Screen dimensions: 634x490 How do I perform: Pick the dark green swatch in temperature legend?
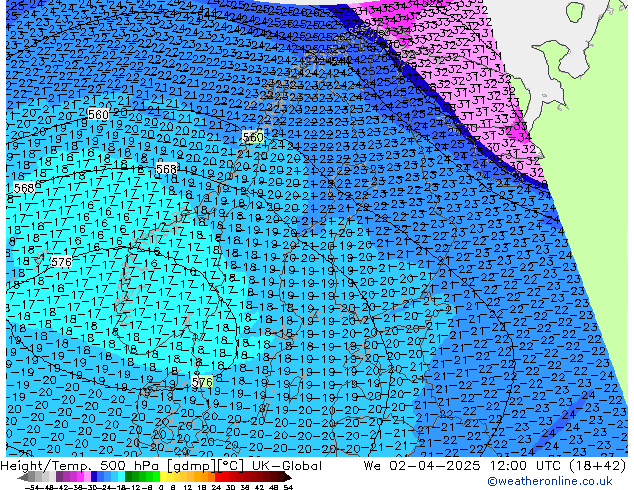[129, 477]
